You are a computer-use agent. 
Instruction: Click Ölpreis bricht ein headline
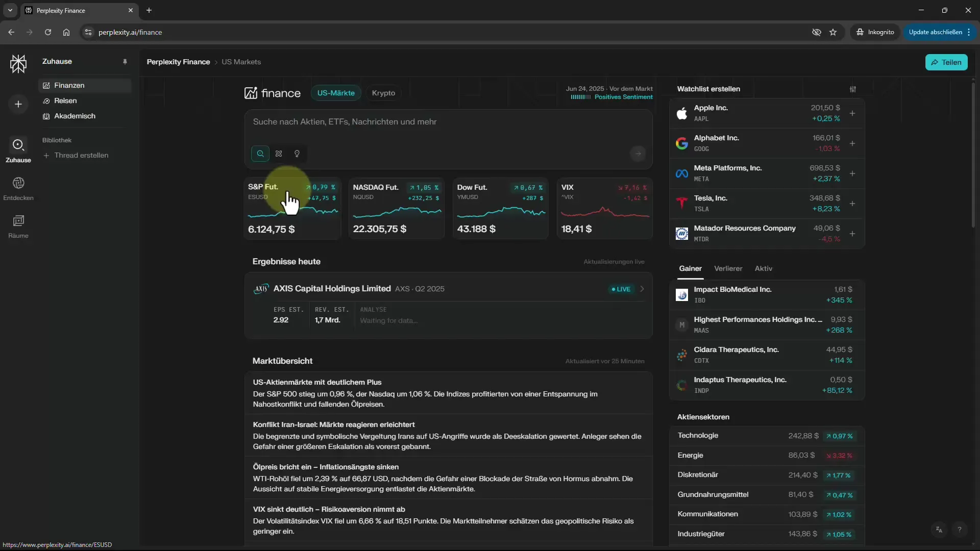coord(326,467)
